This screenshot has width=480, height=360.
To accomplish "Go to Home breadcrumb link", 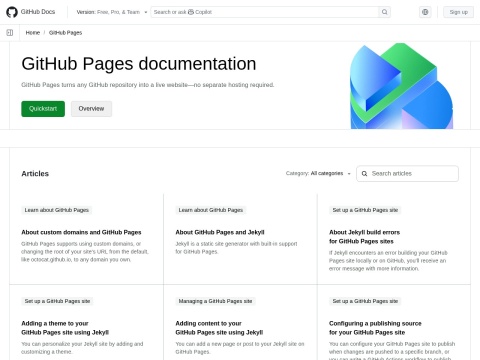I will click(33, 33).
